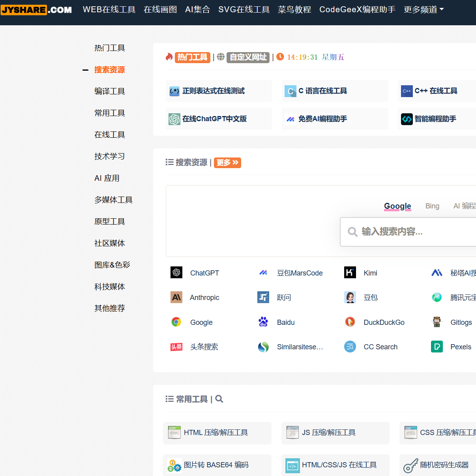Click the DuckDuckGo logo icon
This screenshot has height=476, width=476.
pos(350,322)
